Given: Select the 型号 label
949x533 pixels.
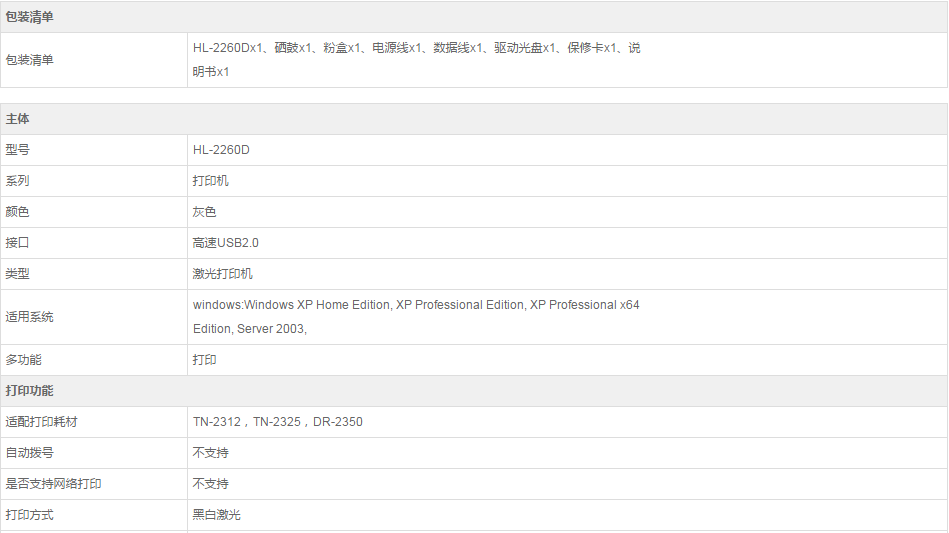Looking at the screenshot, I should coord(18,150).
